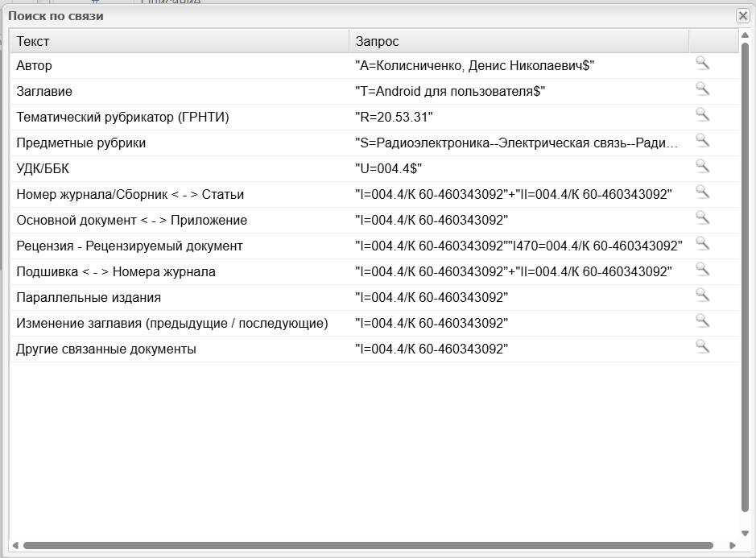Search by Предметные рубрики magnifier icon
The image size is (756, 558).
click(x=702, y=141)
